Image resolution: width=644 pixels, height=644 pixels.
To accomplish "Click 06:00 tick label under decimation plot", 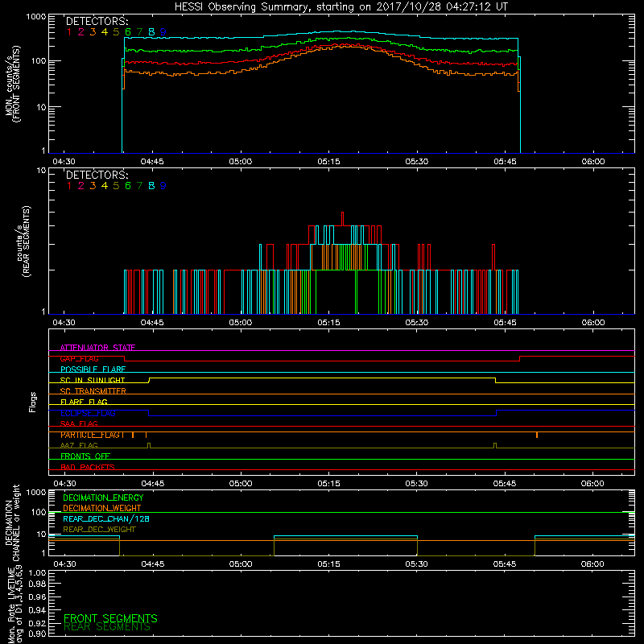I will tap(592, 564).
